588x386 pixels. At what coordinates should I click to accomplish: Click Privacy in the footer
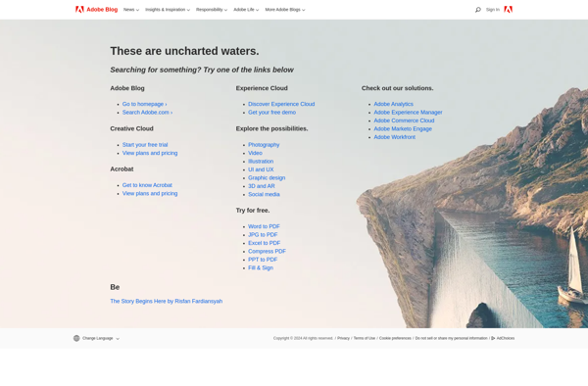coord(343,338)
